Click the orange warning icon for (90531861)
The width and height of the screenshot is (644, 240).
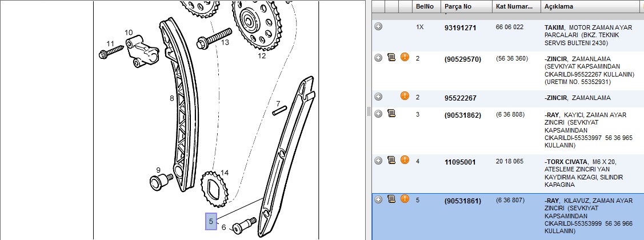(x=405, y=199)
